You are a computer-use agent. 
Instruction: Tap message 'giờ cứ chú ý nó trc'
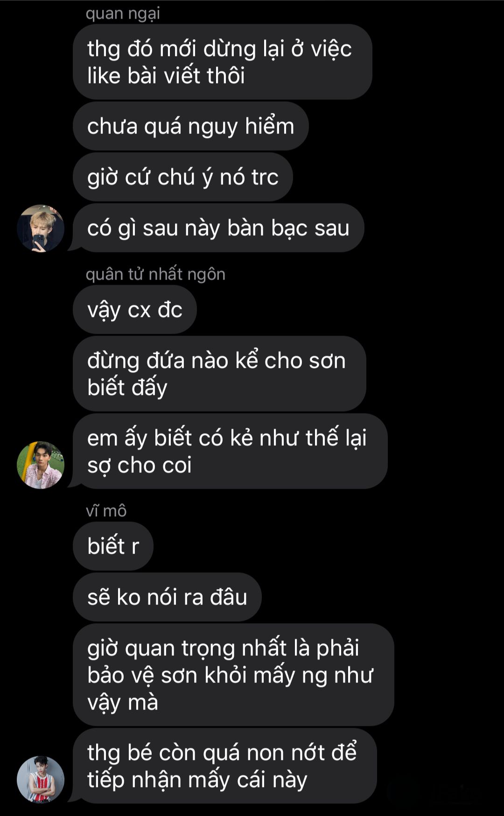(182, 177)
